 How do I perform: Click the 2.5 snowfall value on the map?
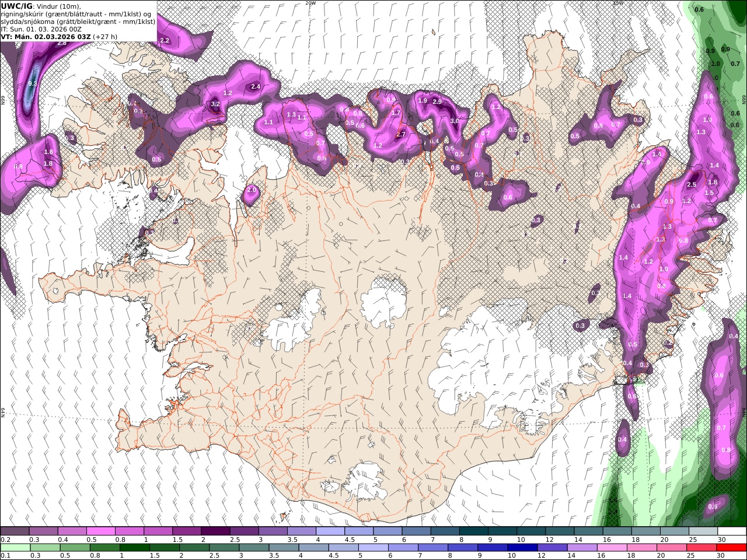click(x=692, y=185)
